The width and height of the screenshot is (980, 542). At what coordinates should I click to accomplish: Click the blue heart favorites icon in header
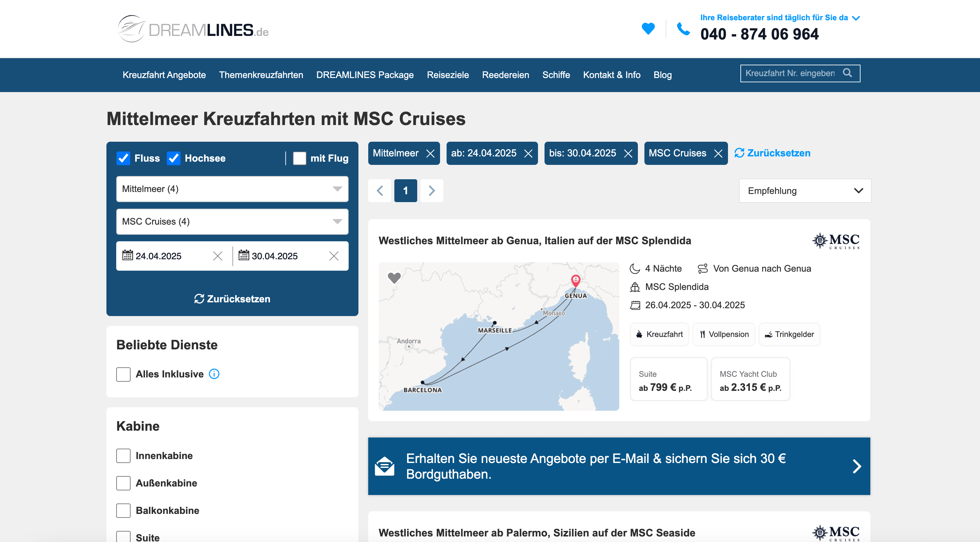[648, 28]
